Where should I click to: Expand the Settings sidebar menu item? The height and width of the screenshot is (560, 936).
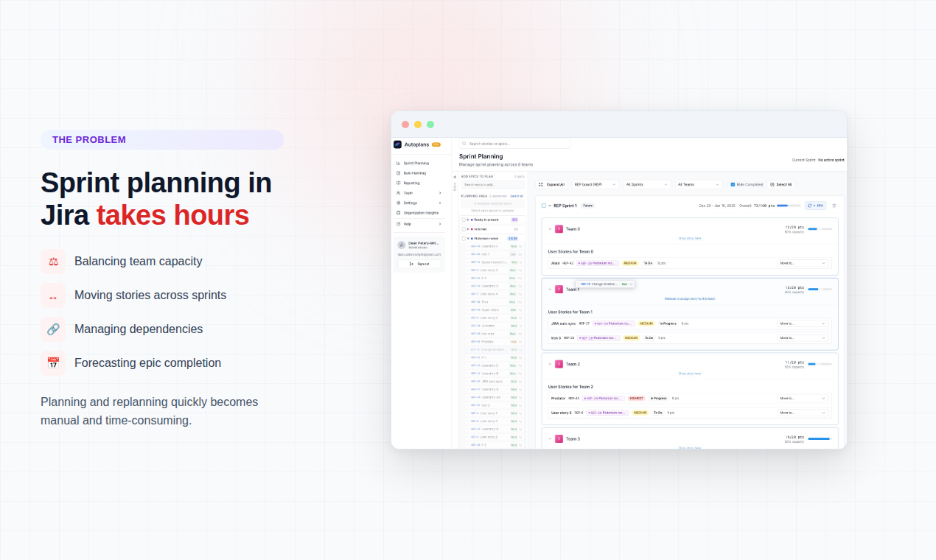coord(420,203)
